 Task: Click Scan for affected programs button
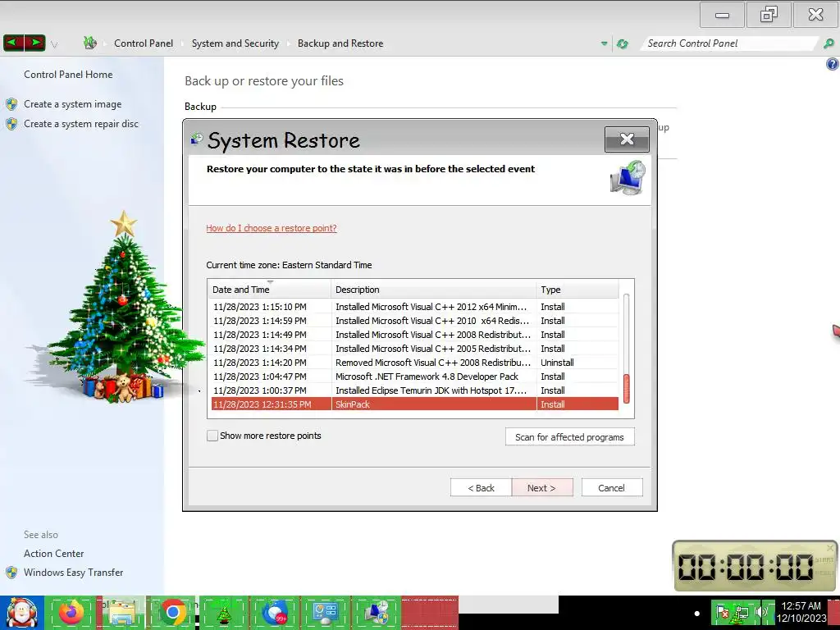click(x=569, y=437)
